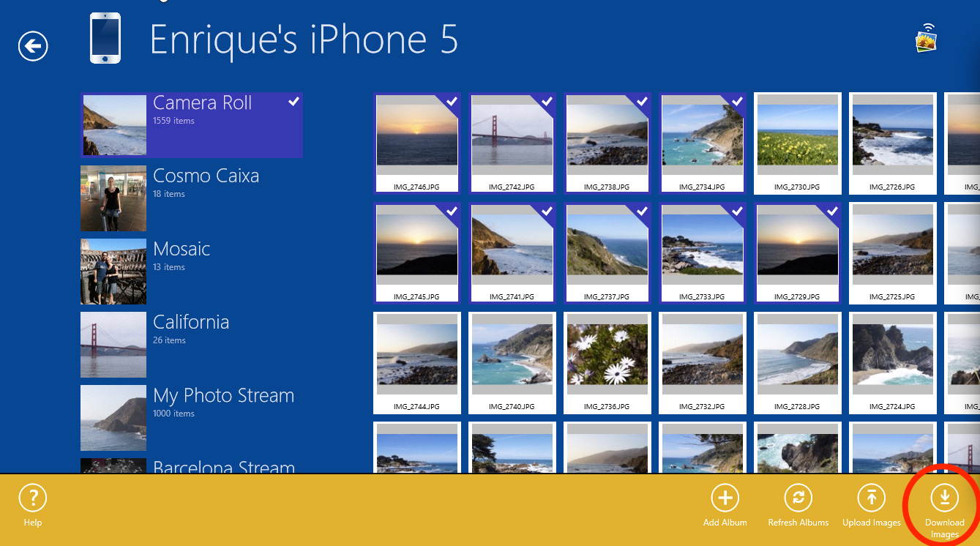980x546 pixels.
Task: Open the California album
Action: coord(192,345)
